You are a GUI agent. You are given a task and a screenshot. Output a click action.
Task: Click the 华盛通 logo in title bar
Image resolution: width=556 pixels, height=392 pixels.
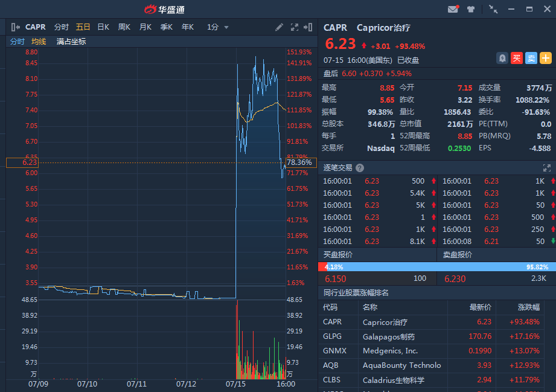(x=165, y=9)
